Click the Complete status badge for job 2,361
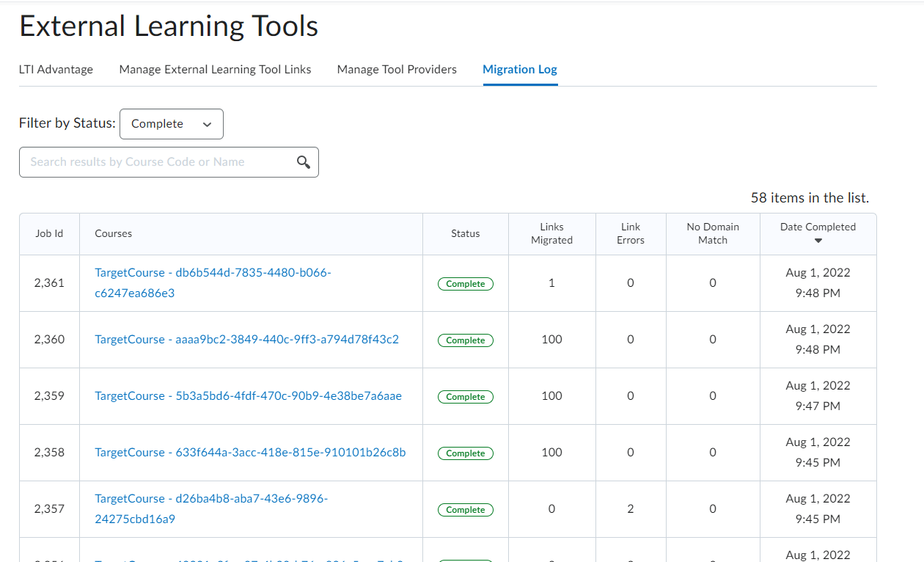 466,284
